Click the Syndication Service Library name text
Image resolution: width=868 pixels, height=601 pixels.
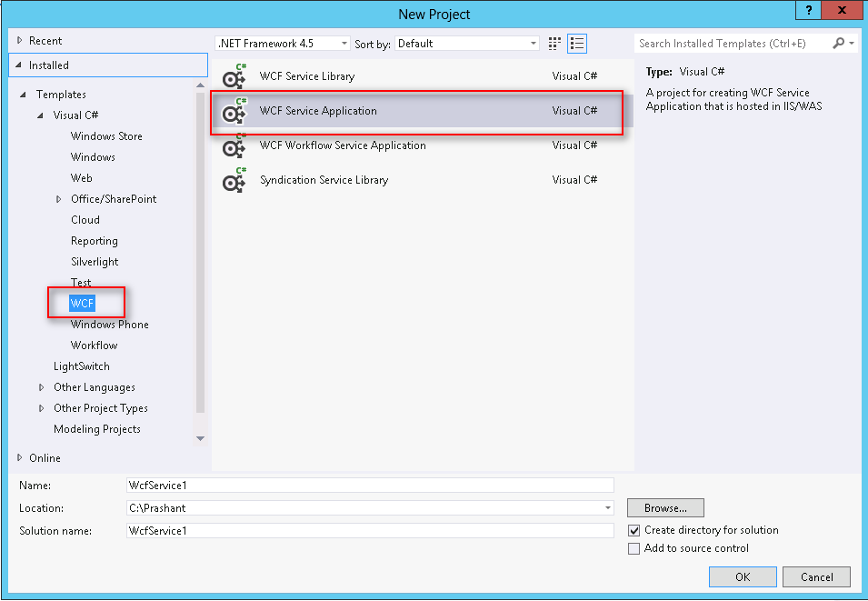(324, 180)
